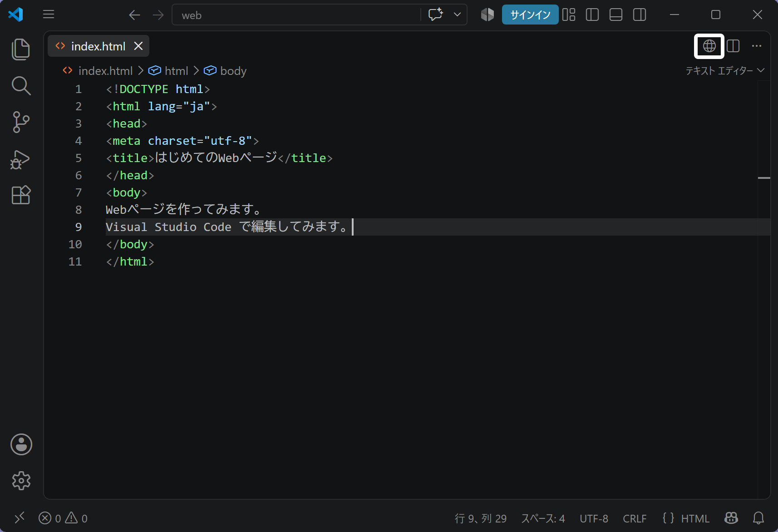The height and width of the screenshot is (532, 778).
Task: Click the <!DOCTYPE html> line
Action: (x=158, y=89)
